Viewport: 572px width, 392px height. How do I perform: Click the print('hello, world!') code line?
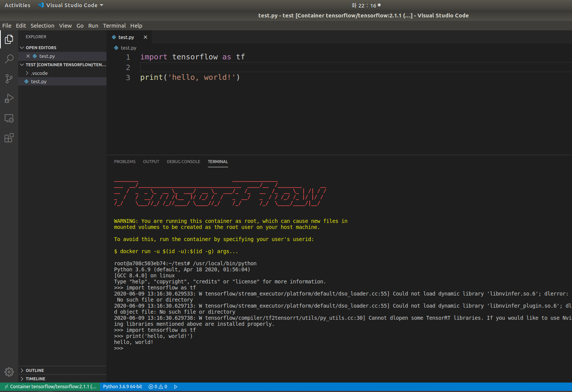(190, 77)
